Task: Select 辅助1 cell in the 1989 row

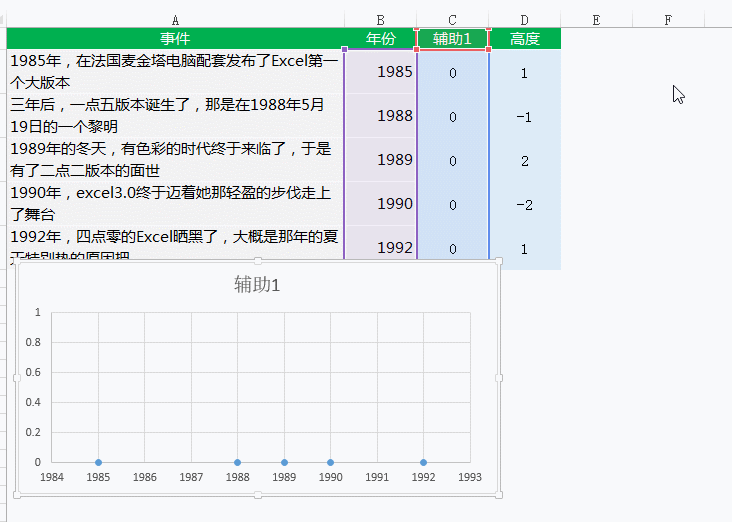Action: pos(452,159)
